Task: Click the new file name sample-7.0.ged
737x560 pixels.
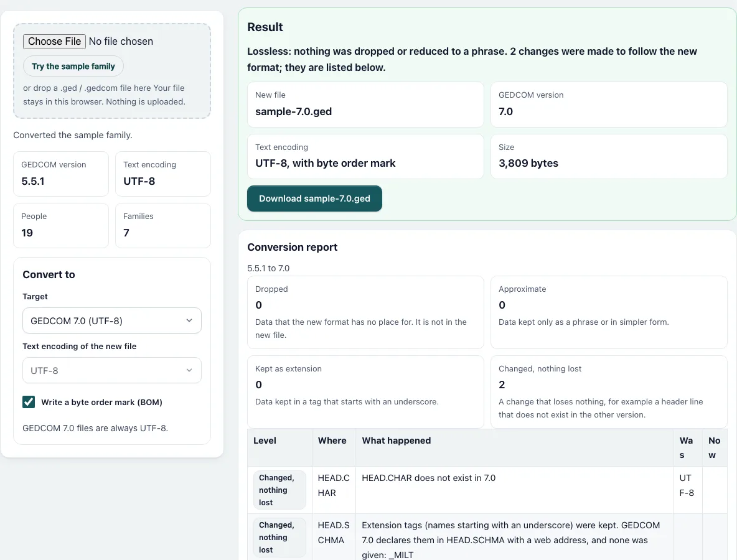Action: 293,112
